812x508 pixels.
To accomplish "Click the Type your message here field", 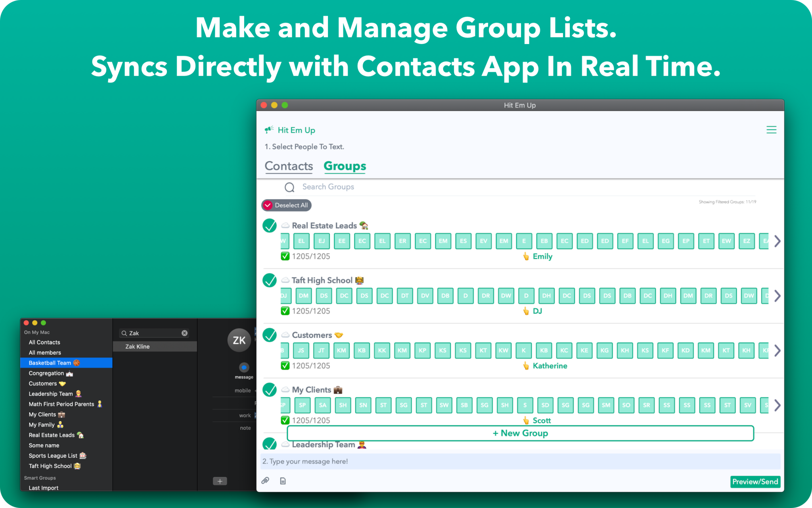I will (x=520, y=461).
